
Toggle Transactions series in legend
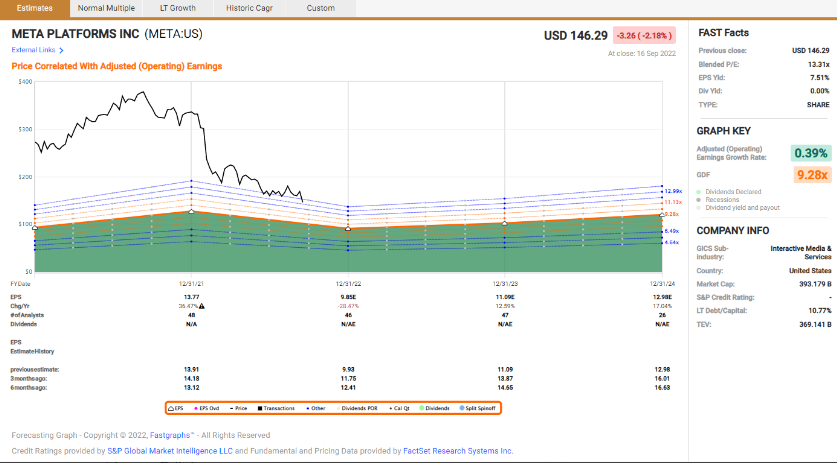tap(276, 408)
